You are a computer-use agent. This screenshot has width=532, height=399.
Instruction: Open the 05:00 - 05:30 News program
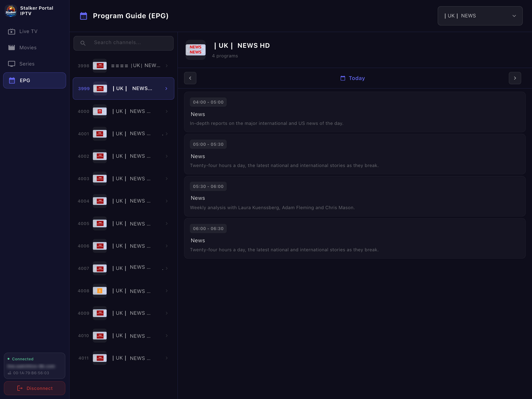[355, 154]
